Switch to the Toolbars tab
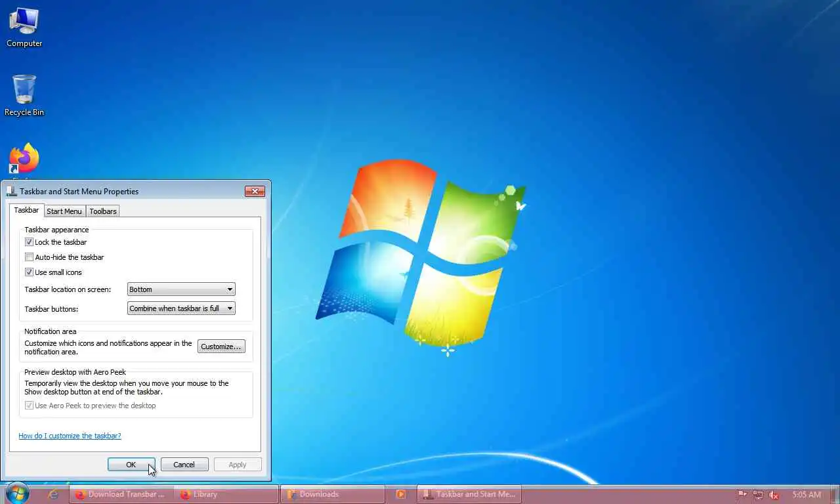Image resolution: width=840 pixels, height=504 pixels. [103, 211]
